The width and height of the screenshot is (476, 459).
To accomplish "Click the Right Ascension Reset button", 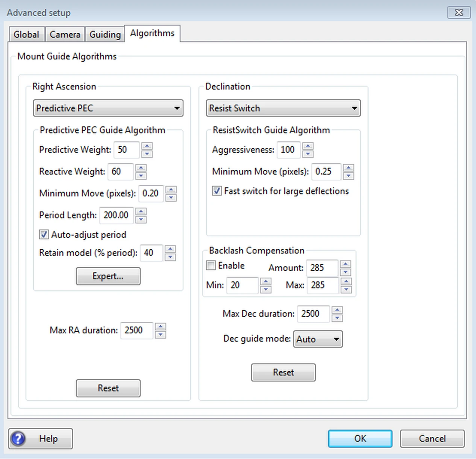I will 108,388.
